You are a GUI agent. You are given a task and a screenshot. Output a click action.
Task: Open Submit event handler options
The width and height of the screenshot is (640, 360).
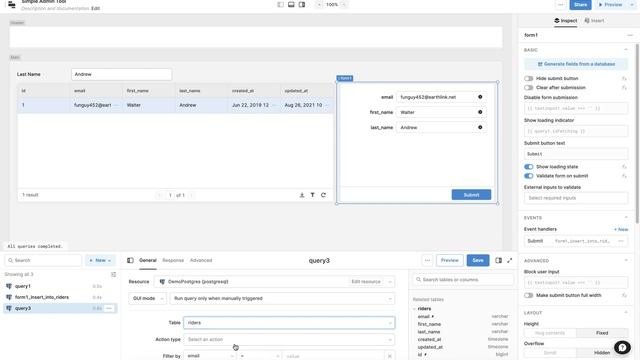tap(621, 241)
